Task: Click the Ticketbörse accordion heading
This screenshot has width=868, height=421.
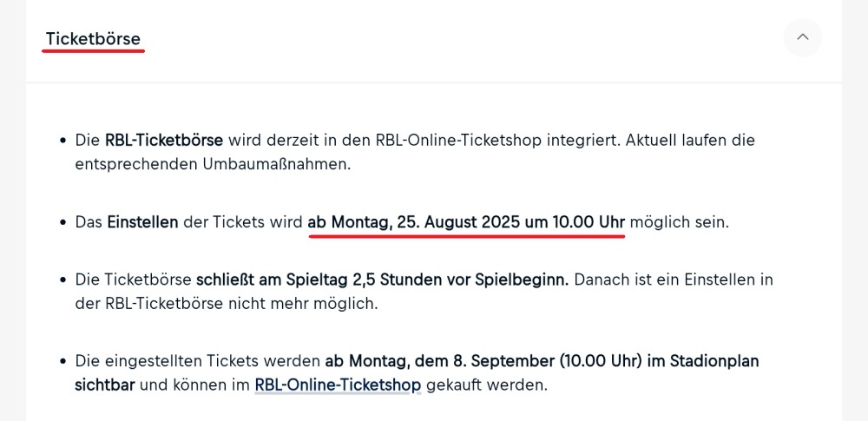Action: point(93,39)
